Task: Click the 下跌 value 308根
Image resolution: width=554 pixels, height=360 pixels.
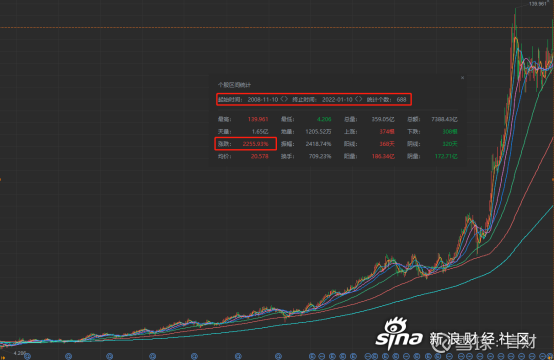Action: pyautogui.click(x=450, y=132)
